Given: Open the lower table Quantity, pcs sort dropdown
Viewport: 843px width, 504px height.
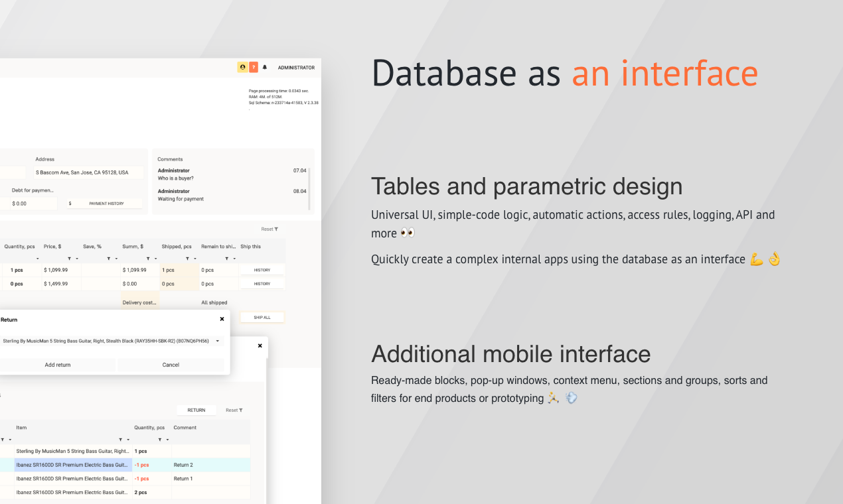Looking at the screenshot, I should (167, 440).
